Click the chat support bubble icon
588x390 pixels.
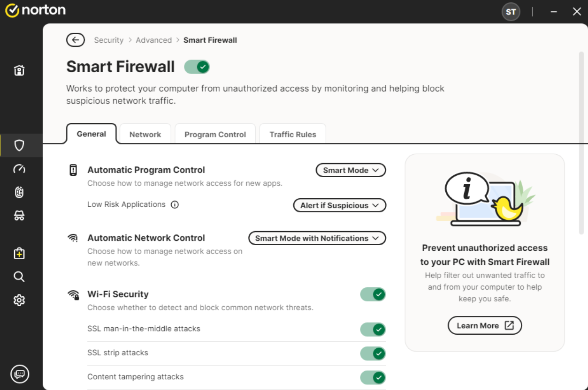(x=19, y=374)
